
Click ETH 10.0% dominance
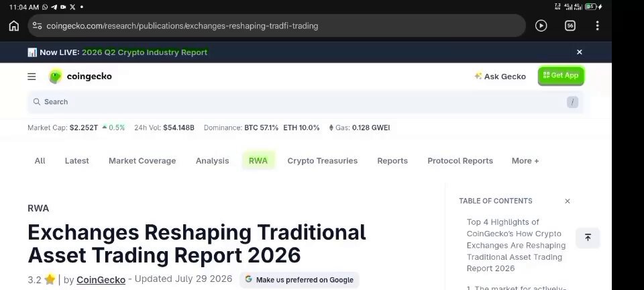click(x=301, y=128)
